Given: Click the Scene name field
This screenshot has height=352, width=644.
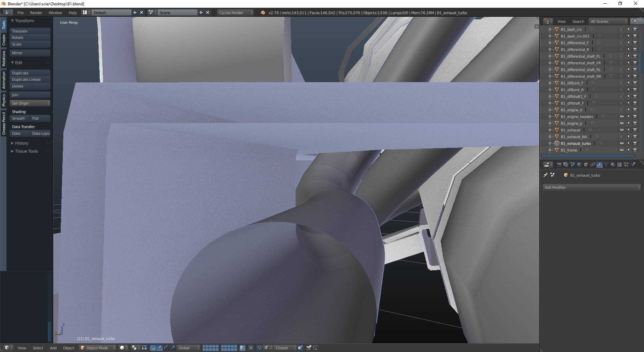Looking at the screenshot, I should tap(177, 12).
